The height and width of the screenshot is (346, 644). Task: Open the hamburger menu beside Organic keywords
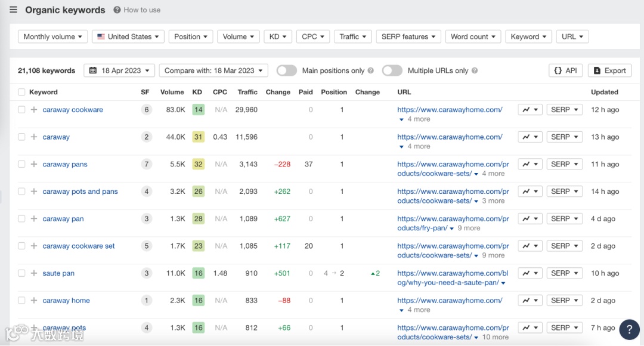click(x=14, y=10)
